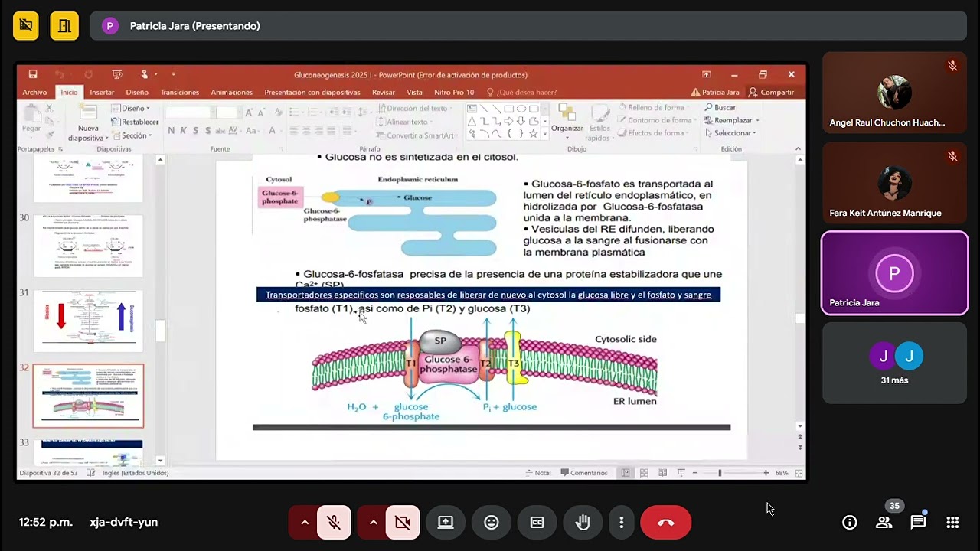The width and height of the screenshot is (980, 551).
Task: Click the touch/mouse mode icon in quick access
Action: coord(144,74)
